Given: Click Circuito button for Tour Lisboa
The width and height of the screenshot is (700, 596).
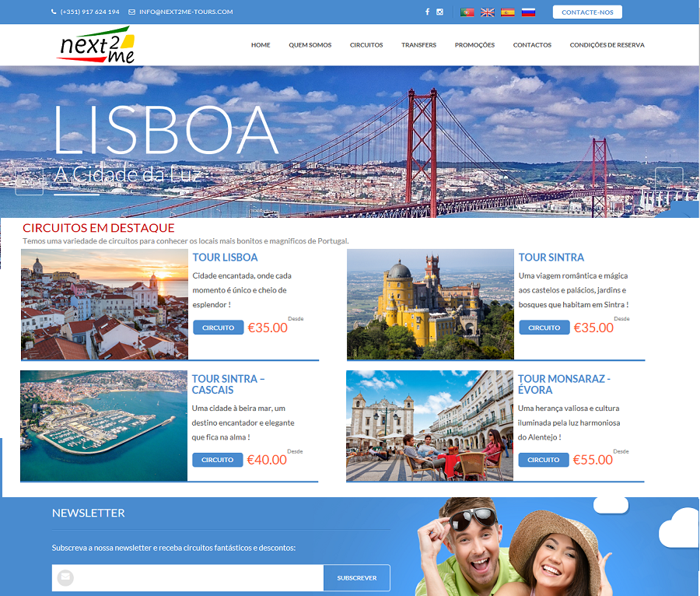Looking at the screenshot, I should pyautogui.click(x=219, y=328).
